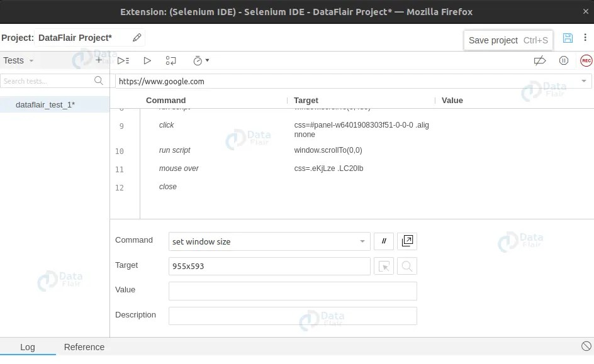
Task: Rename project via the pencil icon
Action: (137, 38)
